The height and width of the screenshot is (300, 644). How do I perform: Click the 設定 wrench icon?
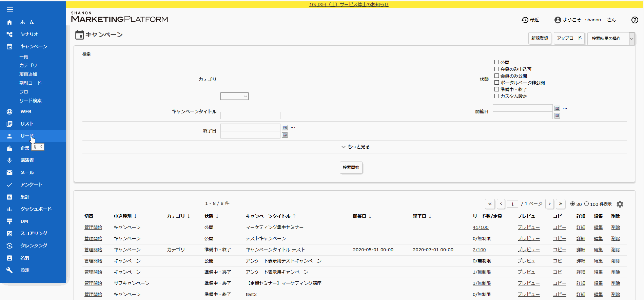(9, 270)
